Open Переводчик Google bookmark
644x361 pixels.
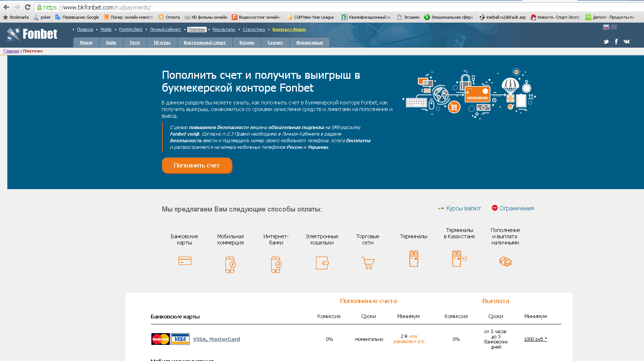(77, 17)
